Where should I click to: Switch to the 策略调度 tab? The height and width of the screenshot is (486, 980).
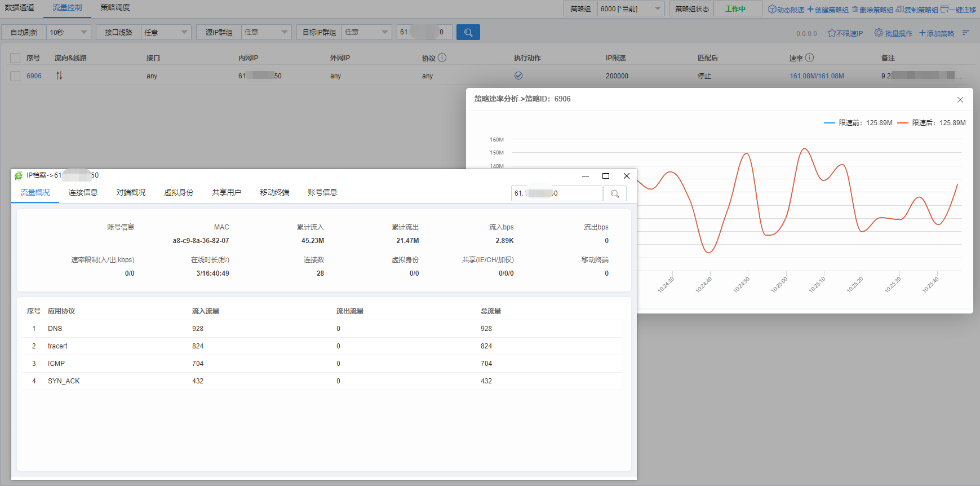[x=115, y=7]
